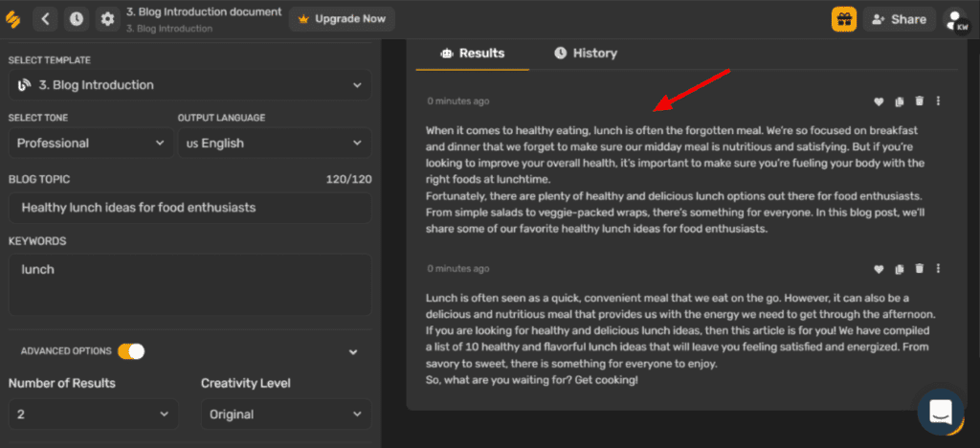Click the back arrow button

point(48,18)
